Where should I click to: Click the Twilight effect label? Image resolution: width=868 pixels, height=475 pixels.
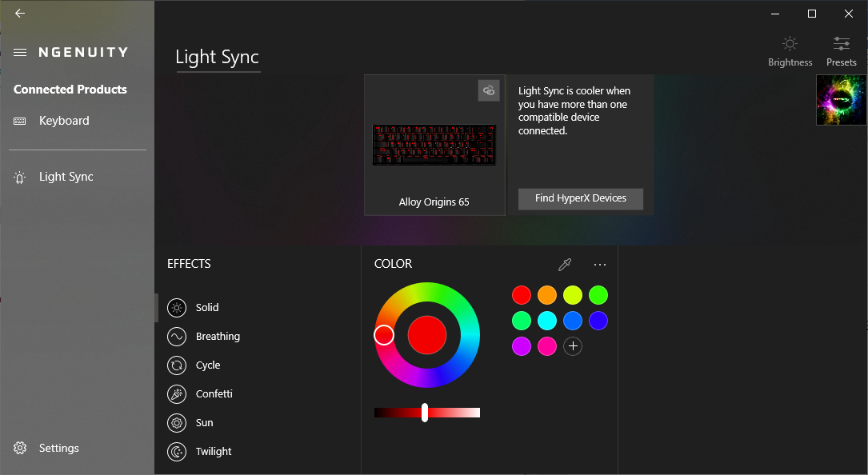(x=214, y=452)
